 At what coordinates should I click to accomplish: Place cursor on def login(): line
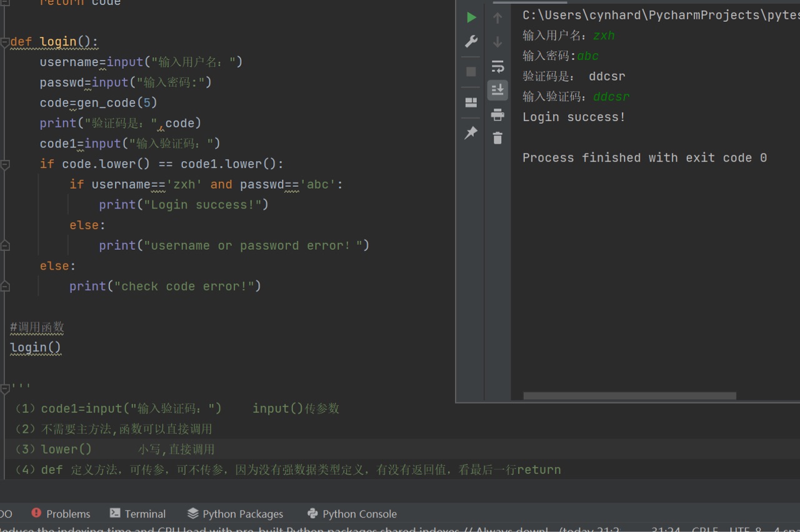(54, 42)
